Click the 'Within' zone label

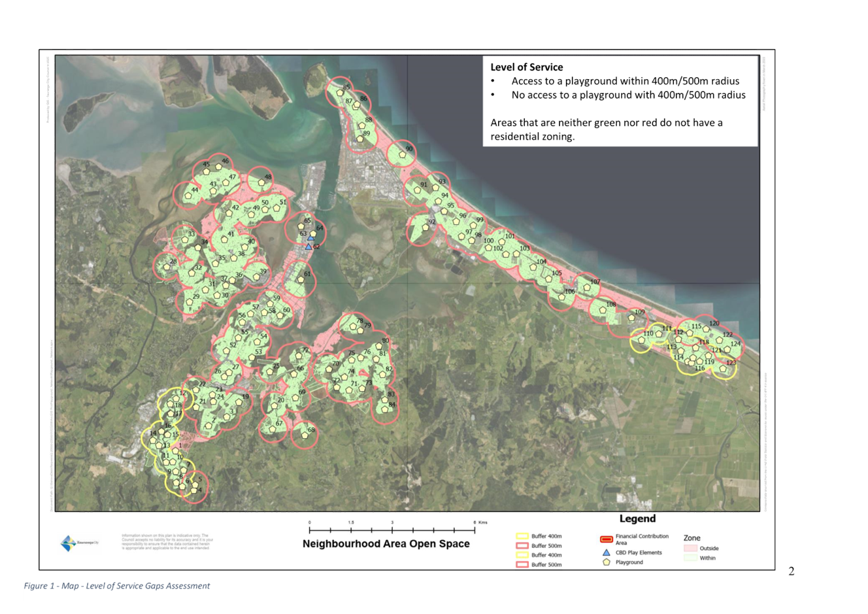[707, 558]
